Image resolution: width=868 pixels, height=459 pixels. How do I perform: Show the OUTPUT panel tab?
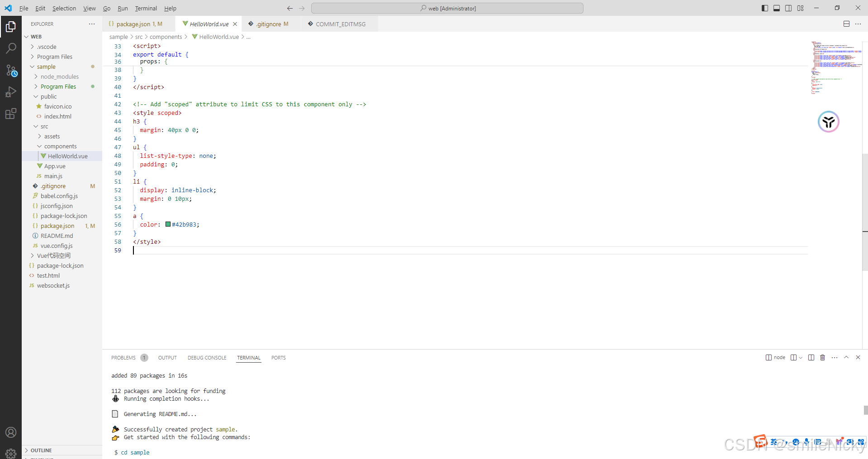point(167,358)
